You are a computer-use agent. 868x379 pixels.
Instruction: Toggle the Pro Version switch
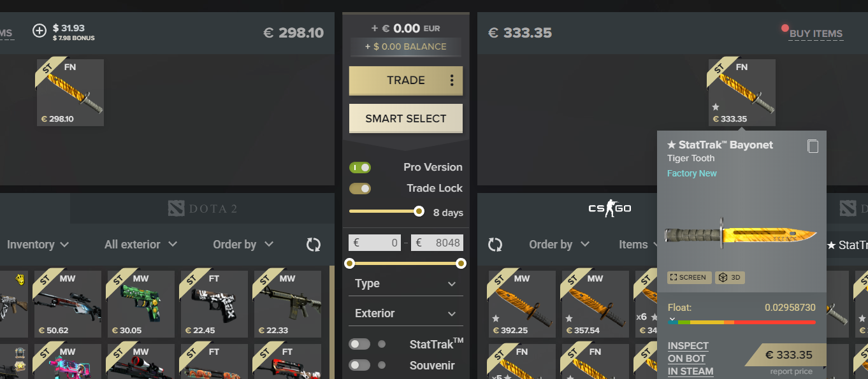pyautogui.click(x=360, y=168)
